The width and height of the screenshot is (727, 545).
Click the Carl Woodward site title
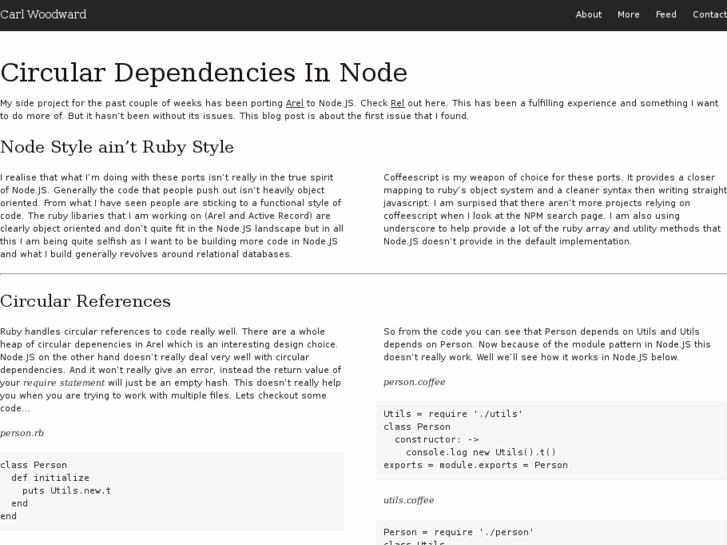(43, 15)
